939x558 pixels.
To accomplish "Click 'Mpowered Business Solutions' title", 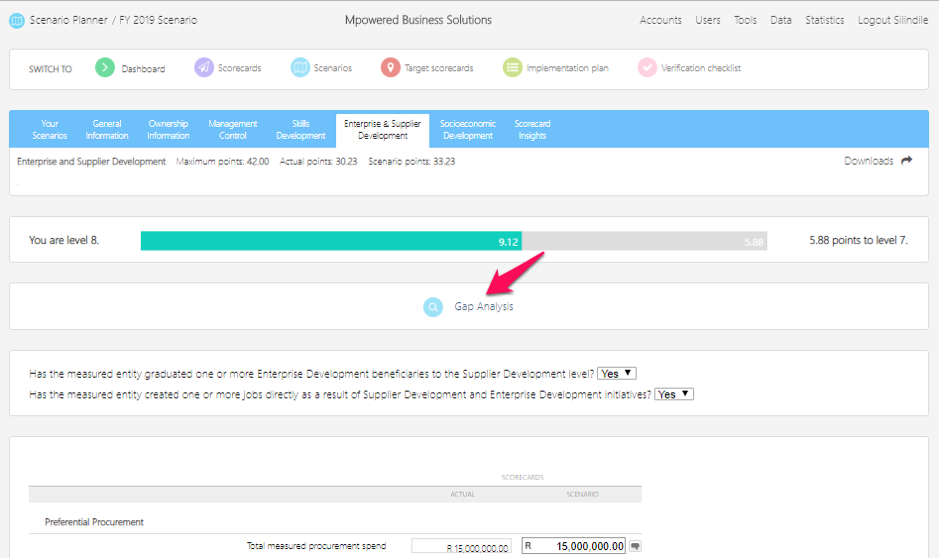I will coord(418,20).
